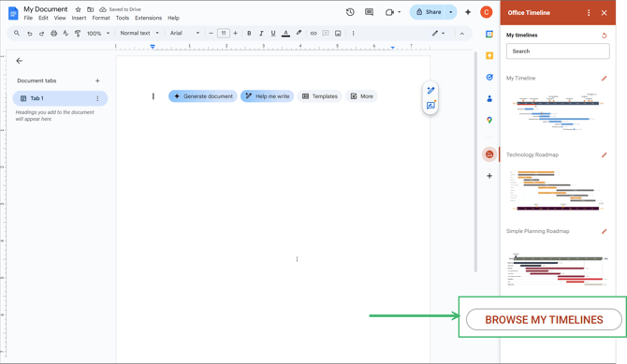627x364 pixels.
Task: Redo the last action
Action: tap(41, 34)
